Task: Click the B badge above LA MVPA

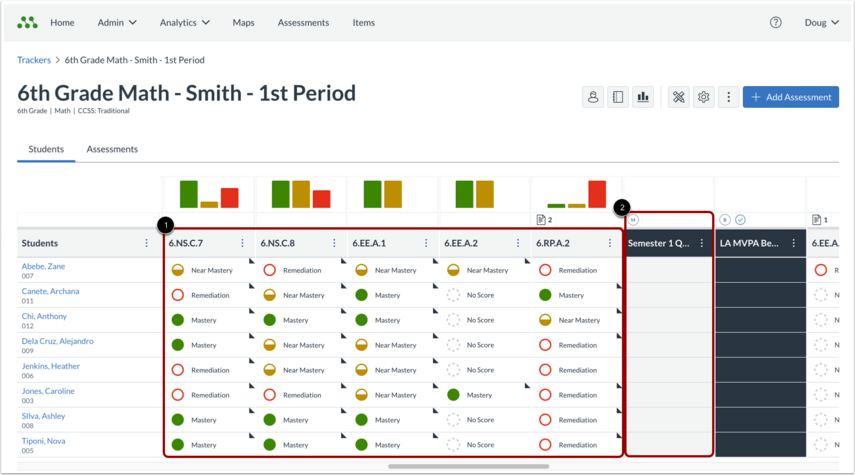Action: pyautogui.click(x=725, y=220)
